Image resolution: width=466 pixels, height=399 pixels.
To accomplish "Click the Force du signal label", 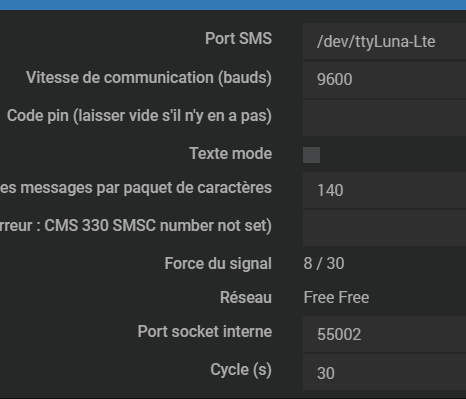I will [218, 264].
